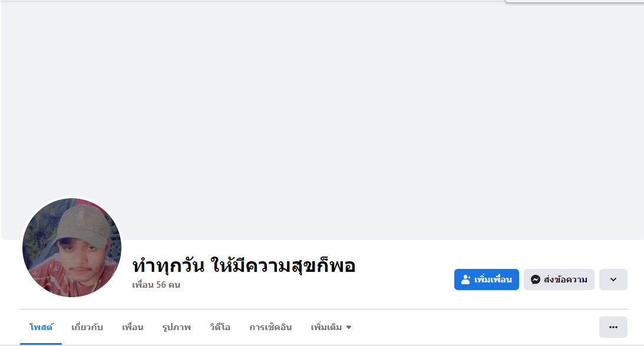Click the blue underline beneath โพสต์ tab
This screenshot has width=644, height=346.
click(x=41, y=343)
